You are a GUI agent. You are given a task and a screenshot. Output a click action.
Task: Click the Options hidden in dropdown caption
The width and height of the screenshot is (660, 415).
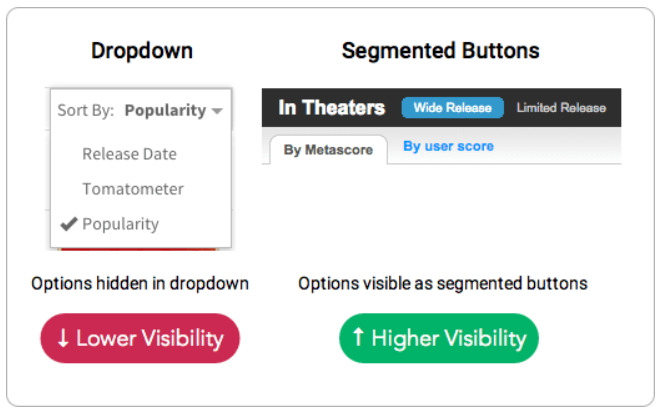click(140, 284)
